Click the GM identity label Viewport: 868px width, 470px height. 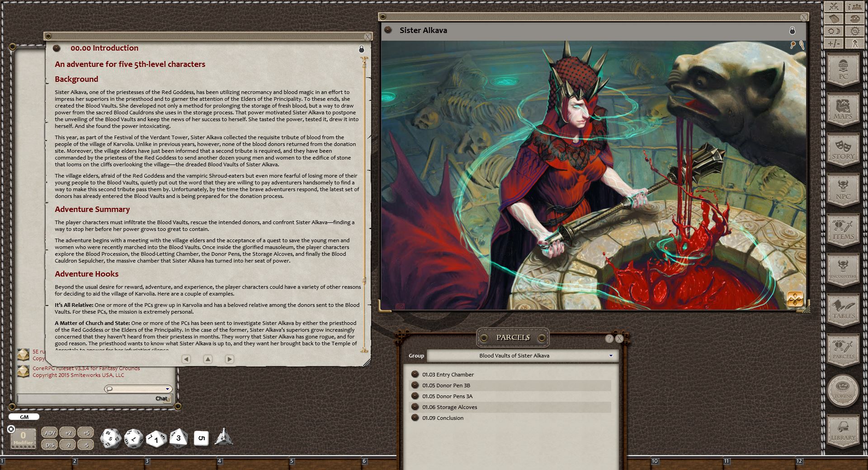click(x=24, y=417)
